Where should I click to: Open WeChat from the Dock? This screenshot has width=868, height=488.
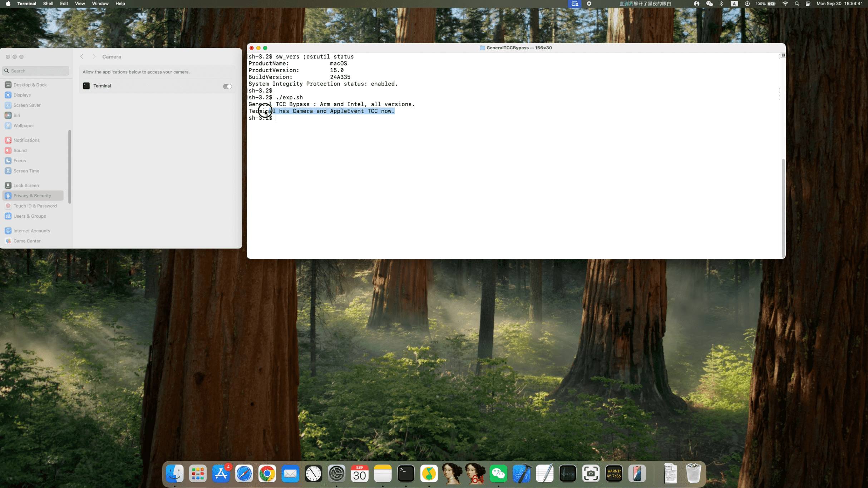click(498, 474)
